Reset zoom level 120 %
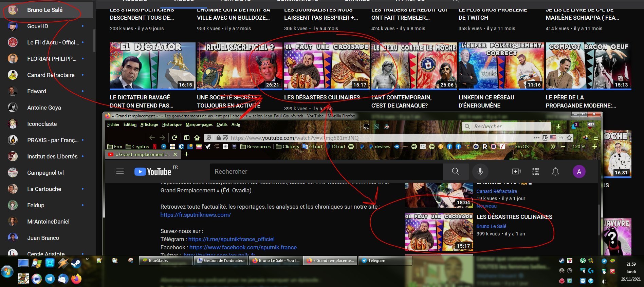Viewport: 644px width, 287px height. point(579,147)
